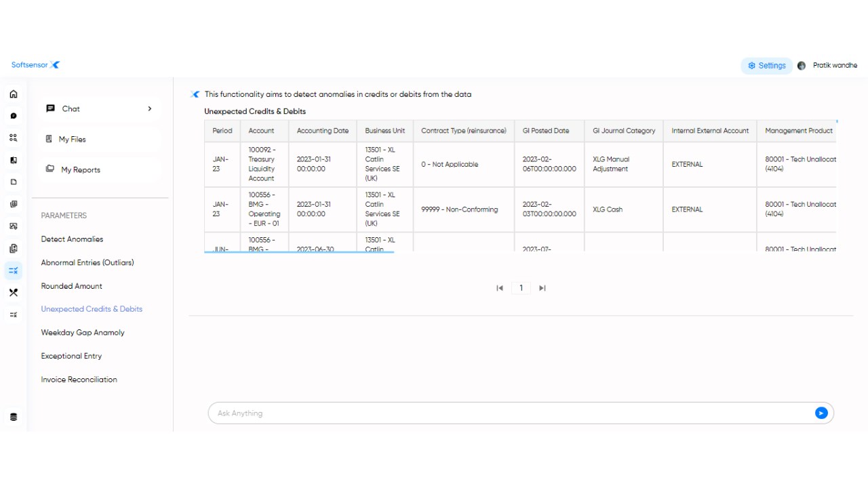The height and width of the screenshot is (488, 868).
Task: Select Invoice Reconciliation parameter
Action: (79, 380)
